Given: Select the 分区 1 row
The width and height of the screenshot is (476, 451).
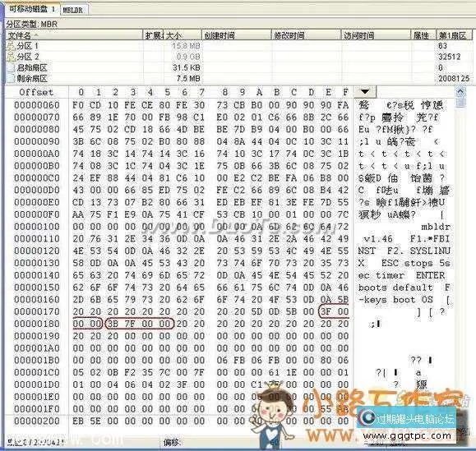Looking at the screenshot, I should click(x=239, y=46).
